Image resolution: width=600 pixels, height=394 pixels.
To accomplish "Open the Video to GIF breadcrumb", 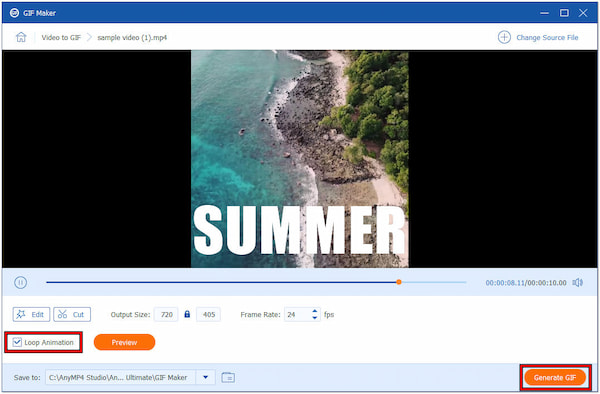I will tap(61, 37).
